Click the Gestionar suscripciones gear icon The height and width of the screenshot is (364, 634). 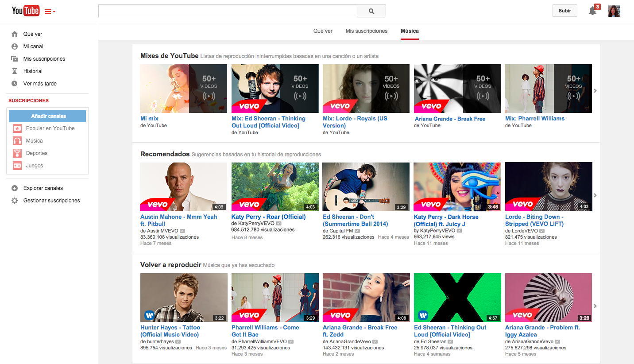click(x=15, y=201)
